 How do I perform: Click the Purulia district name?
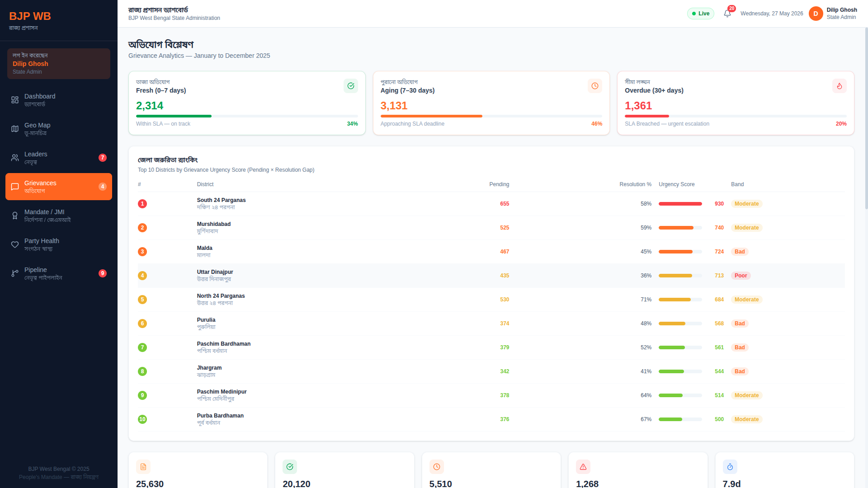coord(206,320)
